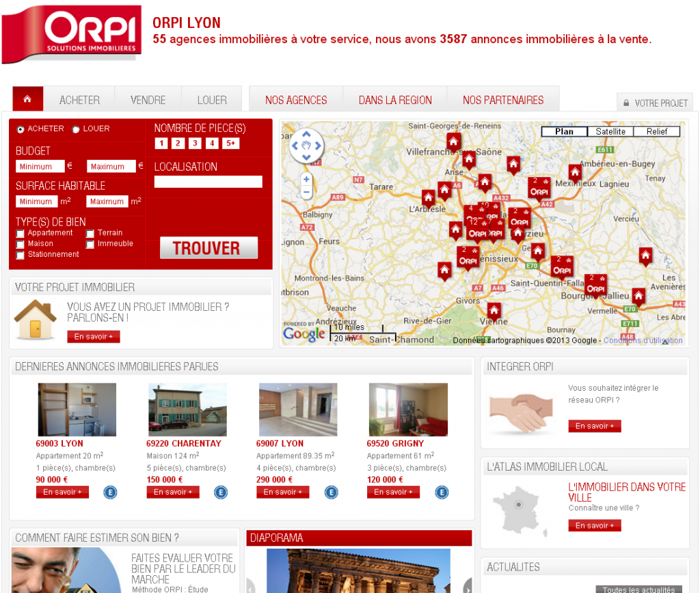This screenshot has width=700, height=593.
Task: Click the house marker near Vienne
Action: [494, 311]
